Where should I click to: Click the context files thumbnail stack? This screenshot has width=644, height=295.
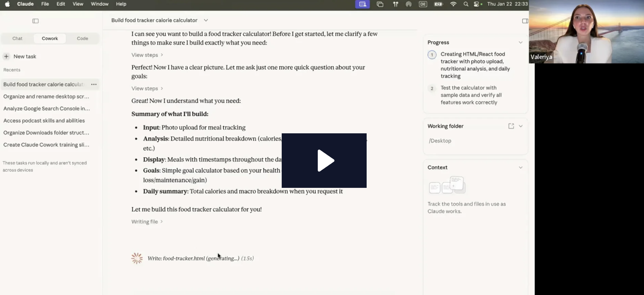[447, 185]
